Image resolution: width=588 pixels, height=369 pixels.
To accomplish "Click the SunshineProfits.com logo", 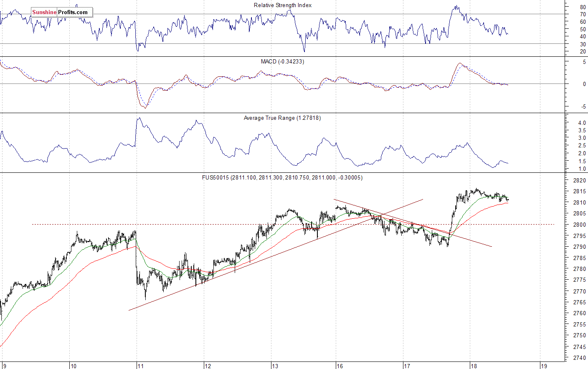I will click(x=62, y=12).
